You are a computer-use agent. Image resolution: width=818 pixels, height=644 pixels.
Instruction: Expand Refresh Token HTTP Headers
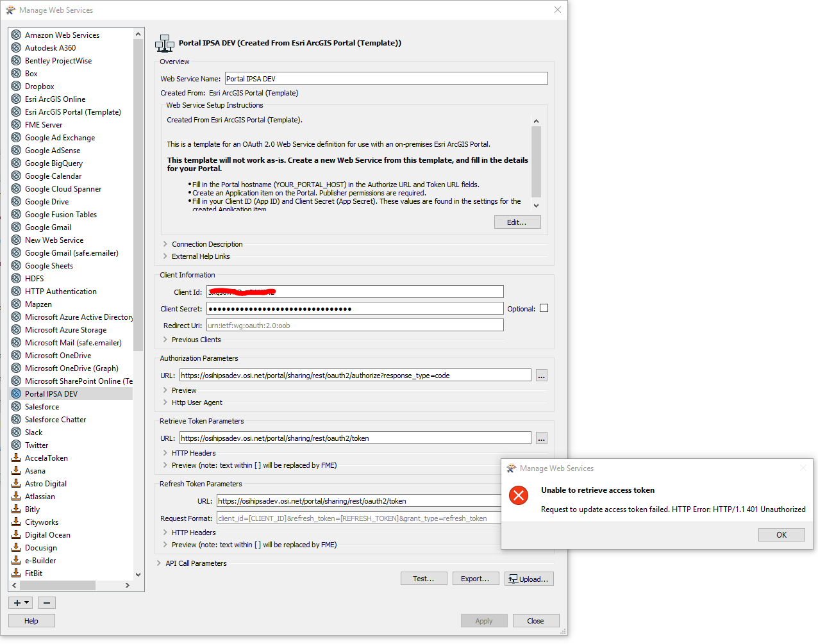[165, 533]
